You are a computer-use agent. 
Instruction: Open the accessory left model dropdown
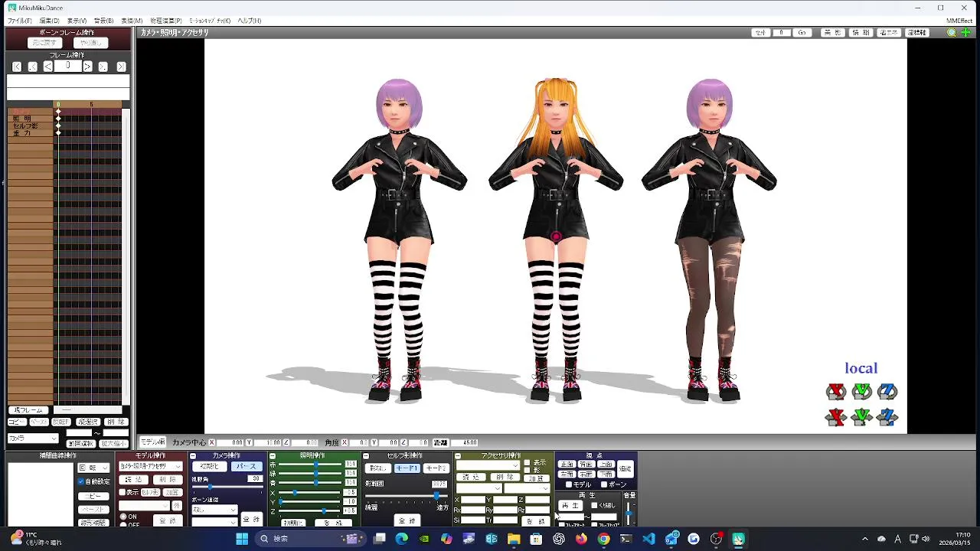click(x=479, y=488)
